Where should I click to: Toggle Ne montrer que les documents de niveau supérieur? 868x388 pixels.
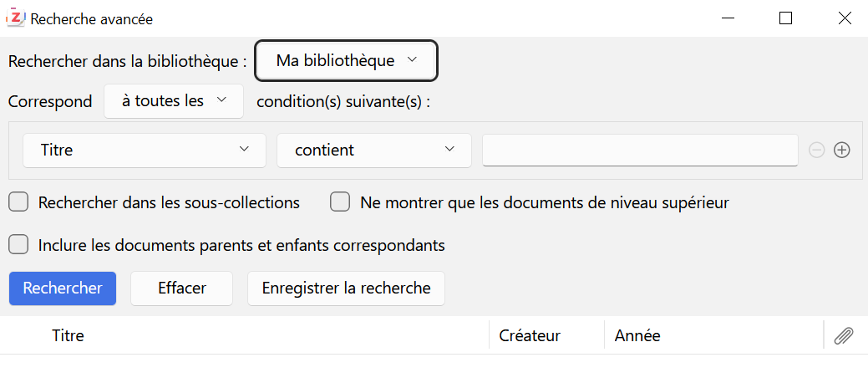340,202
